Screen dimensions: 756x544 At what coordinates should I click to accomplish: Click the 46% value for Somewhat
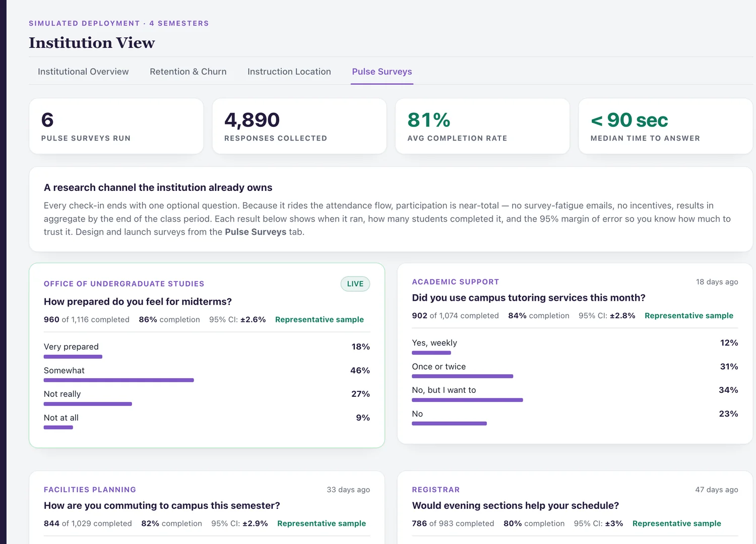click(x=360, y=370)
